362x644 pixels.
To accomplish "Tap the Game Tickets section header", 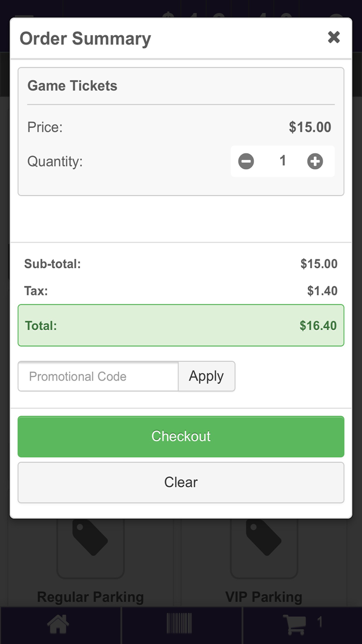I will (72, 86).
